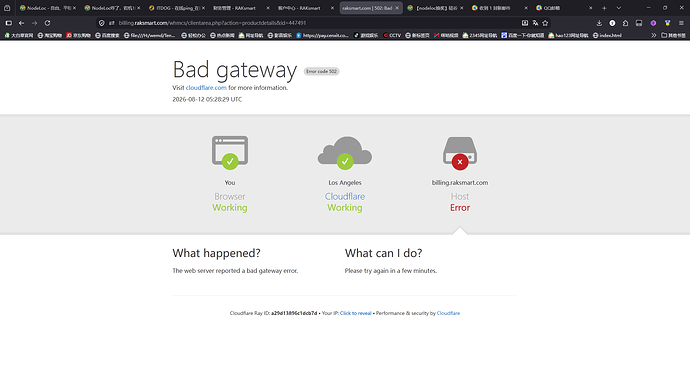This screenshot has width=690, height=370.
Task: Click the Cloudflare link under Los Angeles
Action: pyautogui.click(x=345, y=196)
